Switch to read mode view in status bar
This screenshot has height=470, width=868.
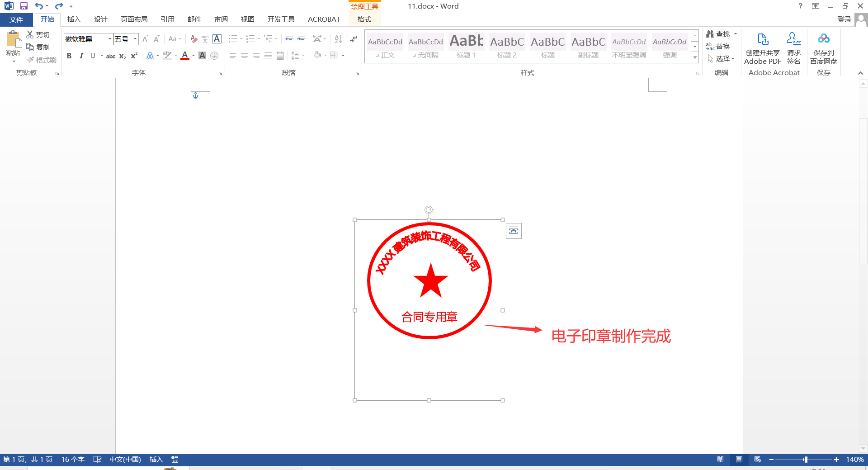pyautogui.click(x=721, y=460)
